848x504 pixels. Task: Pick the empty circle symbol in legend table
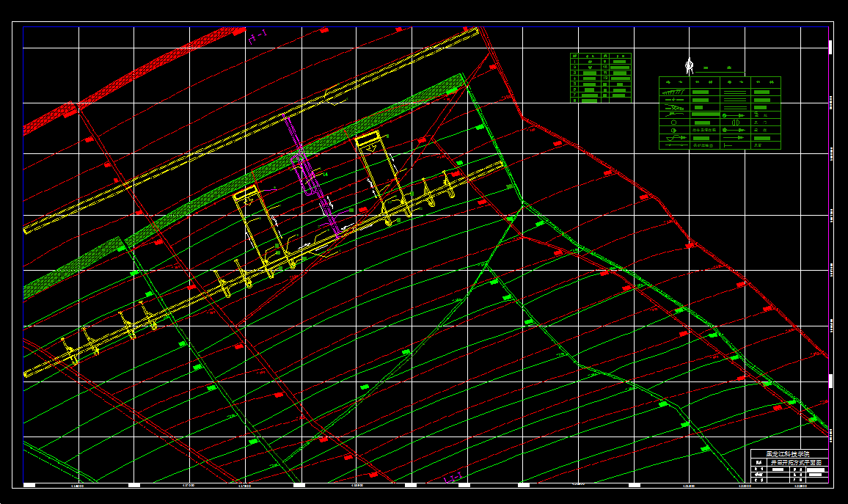674,123
